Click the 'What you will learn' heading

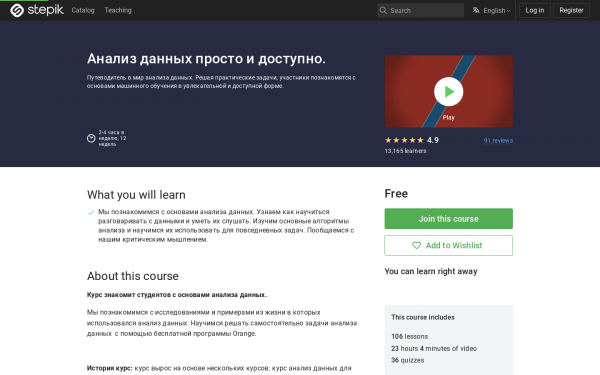point(136,195)
